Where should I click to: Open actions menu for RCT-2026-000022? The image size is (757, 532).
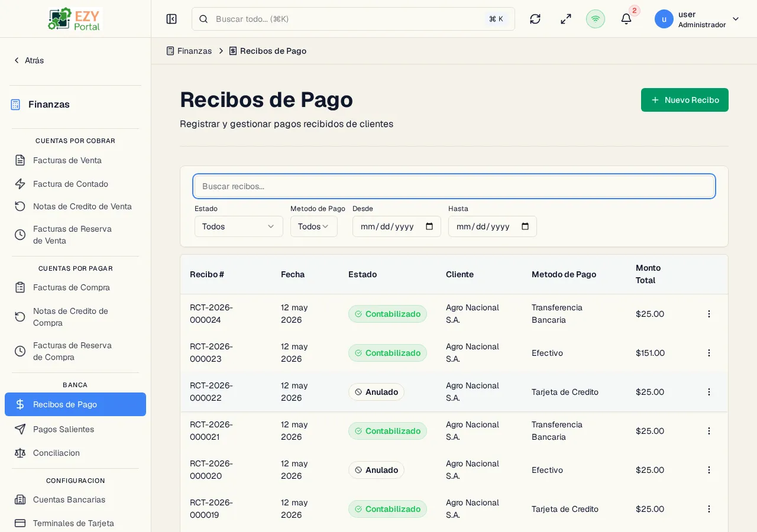pyautogui.click(x=709, y=392)
